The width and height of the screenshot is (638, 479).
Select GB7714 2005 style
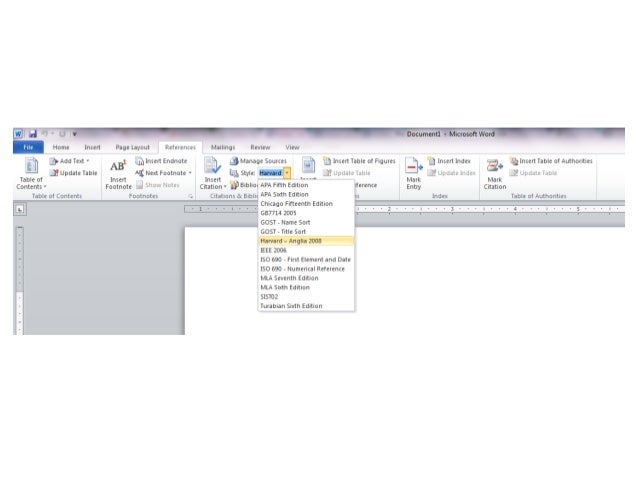click(x=306, y=213)
